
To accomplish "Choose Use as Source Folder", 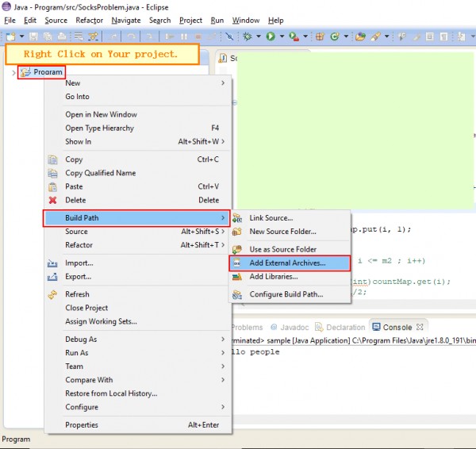I will point(282,249).
